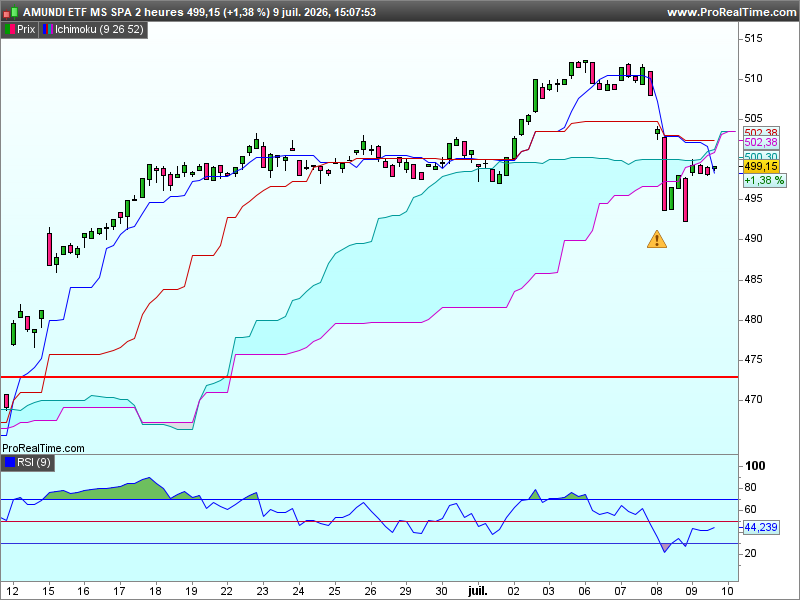
Task: Click date label 02 on time axis
Action: click(513, 591)
